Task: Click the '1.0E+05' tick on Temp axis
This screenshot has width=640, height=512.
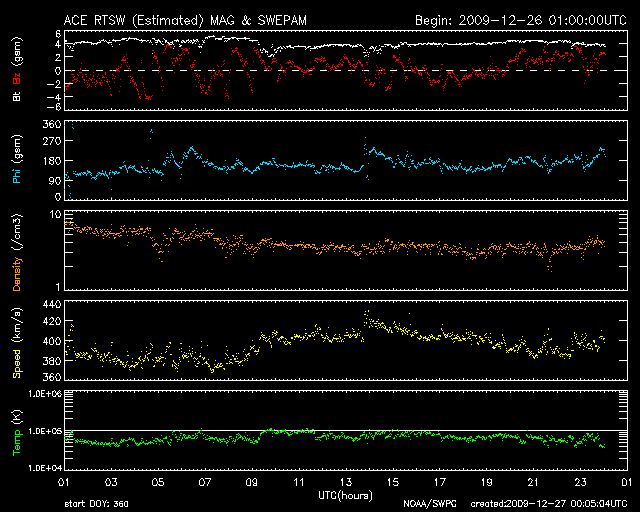Action: [45, 431]
